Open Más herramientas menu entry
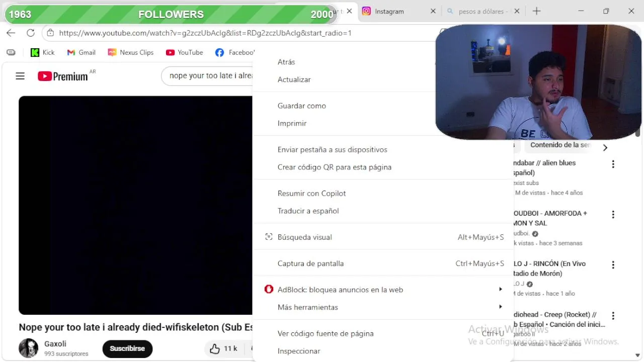 (383, 307)
